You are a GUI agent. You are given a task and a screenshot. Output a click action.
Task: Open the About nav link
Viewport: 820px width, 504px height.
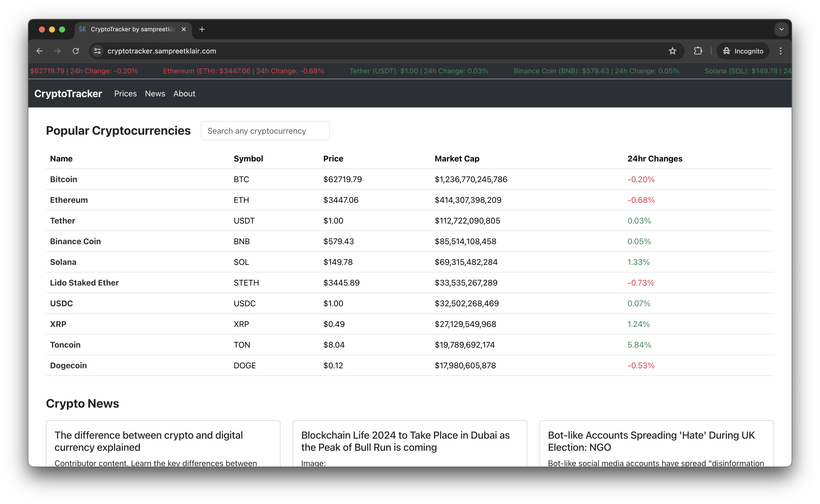click(184, 94)
